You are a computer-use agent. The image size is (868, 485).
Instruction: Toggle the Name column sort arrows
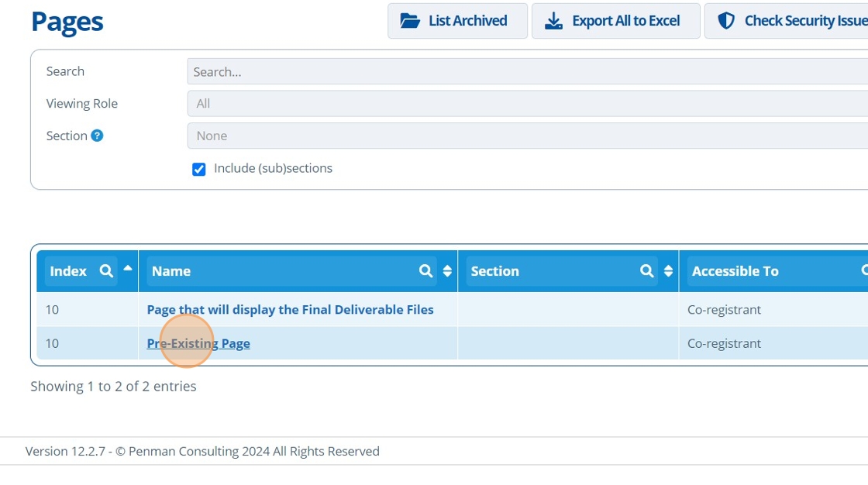pyautogui.click(x=447, y=271)
